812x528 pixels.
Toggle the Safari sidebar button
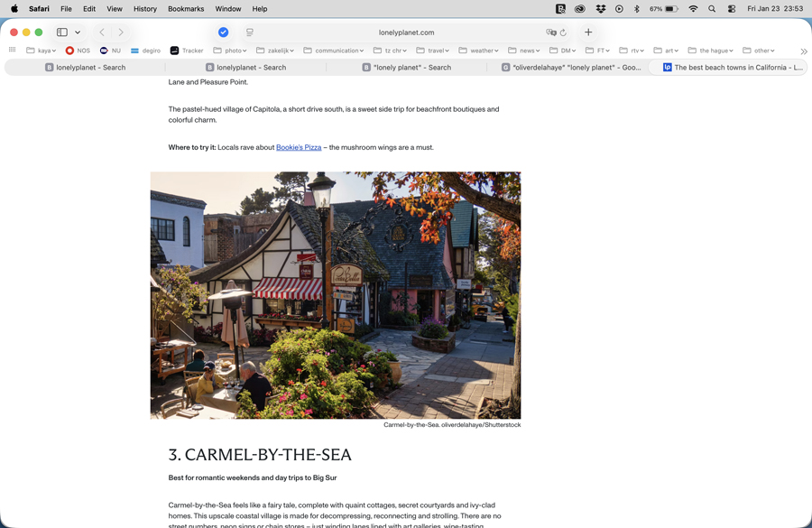pyautogui.click(x=62, y=32)
